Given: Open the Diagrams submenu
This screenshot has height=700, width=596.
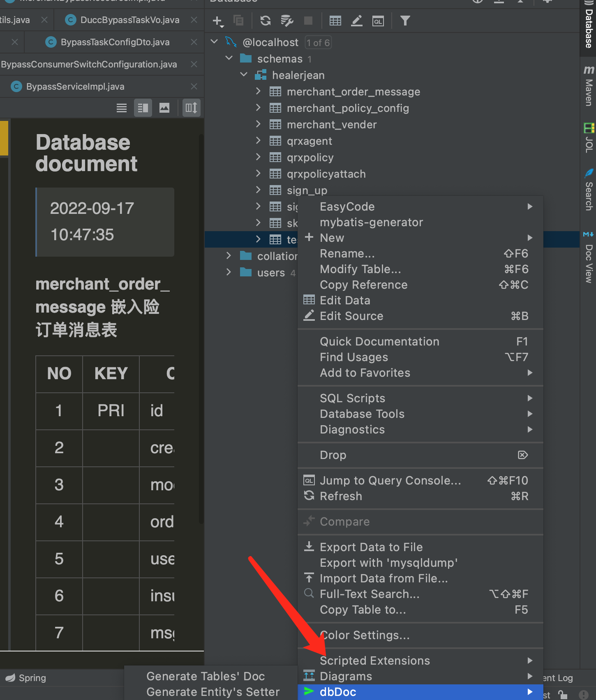Looking at the screenshot, I should coord(420,676).
